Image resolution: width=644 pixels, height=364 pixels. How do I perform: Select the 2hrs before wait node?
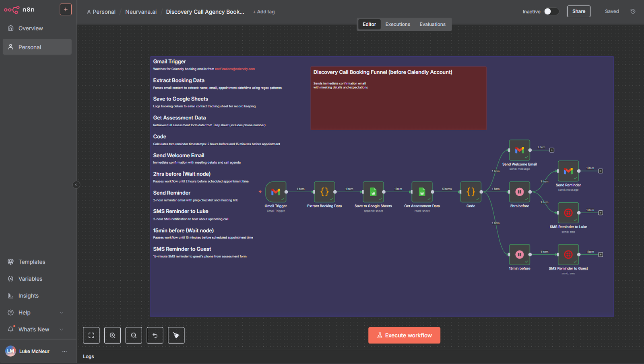click(519, 192)
